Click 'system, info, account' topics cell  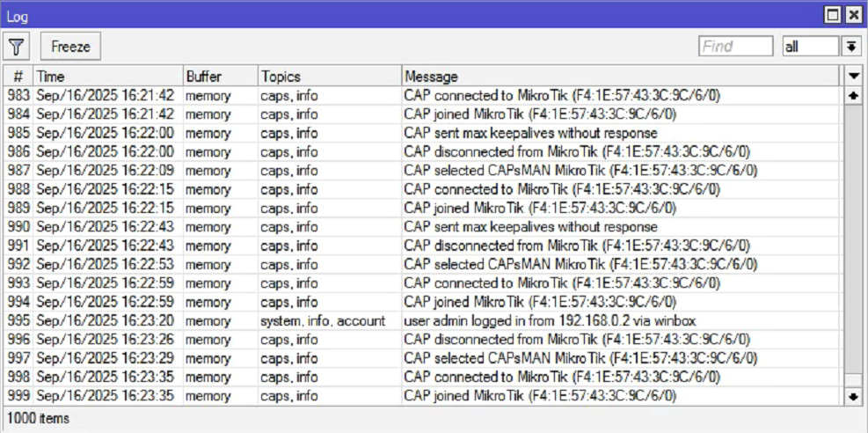[x=323, y=320]
